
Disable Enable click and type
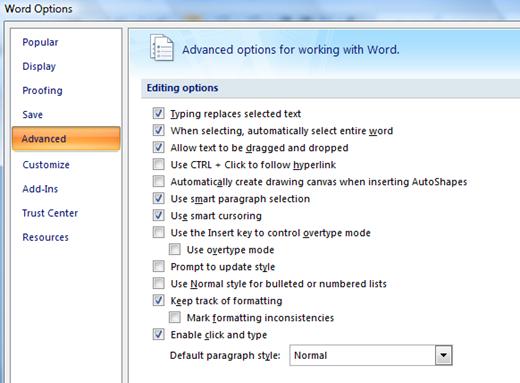tap(158, 334)
